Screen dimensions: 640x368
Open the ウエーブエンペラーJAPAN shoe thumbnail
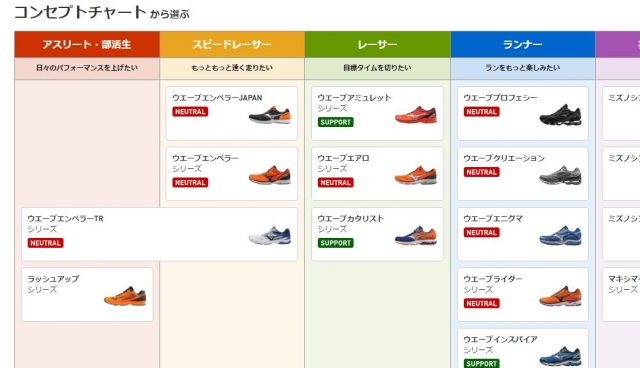click(270, 115)
